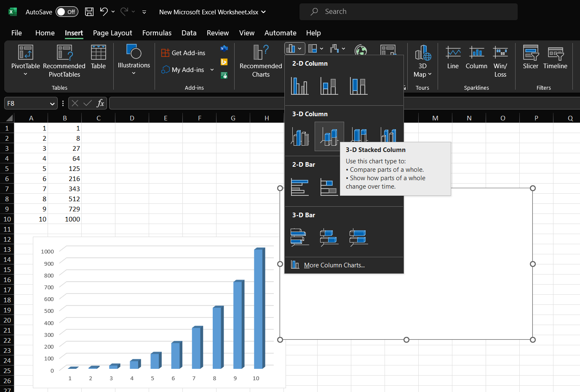Switch to the Formulas ribbon tab
The image size is (580, 392).
(157, 33)
